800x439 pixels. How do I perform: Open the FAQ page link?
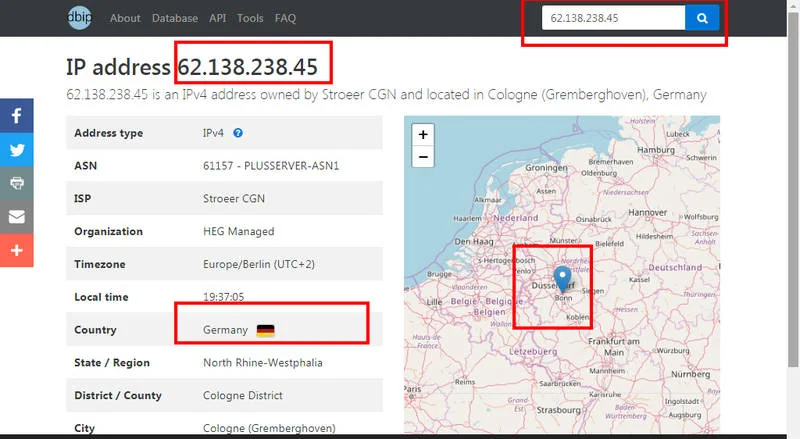285,18
